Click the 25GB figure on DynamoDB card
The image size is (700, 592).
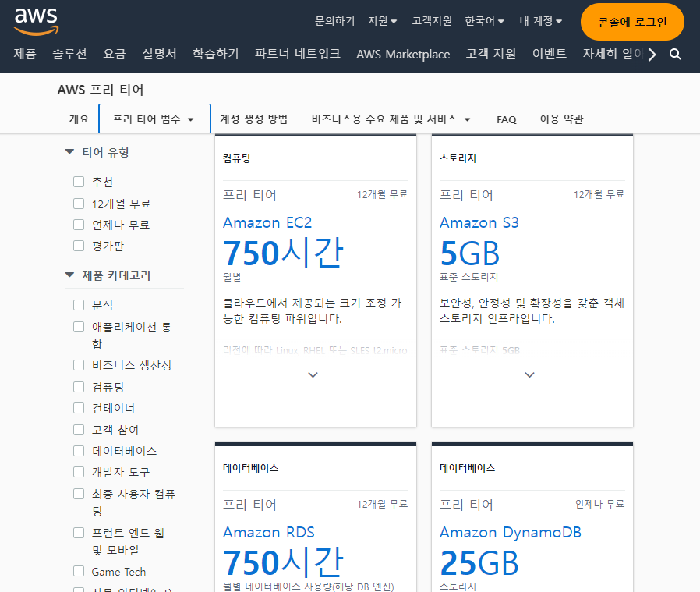coord(479,562)
